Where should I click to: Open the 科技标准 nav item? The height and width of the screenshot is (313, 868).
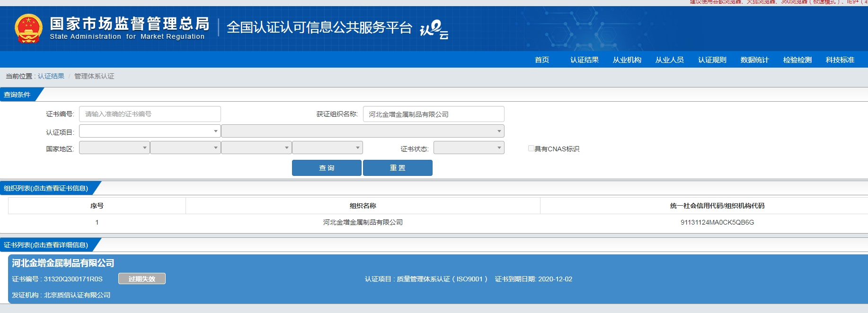(840, 60)
